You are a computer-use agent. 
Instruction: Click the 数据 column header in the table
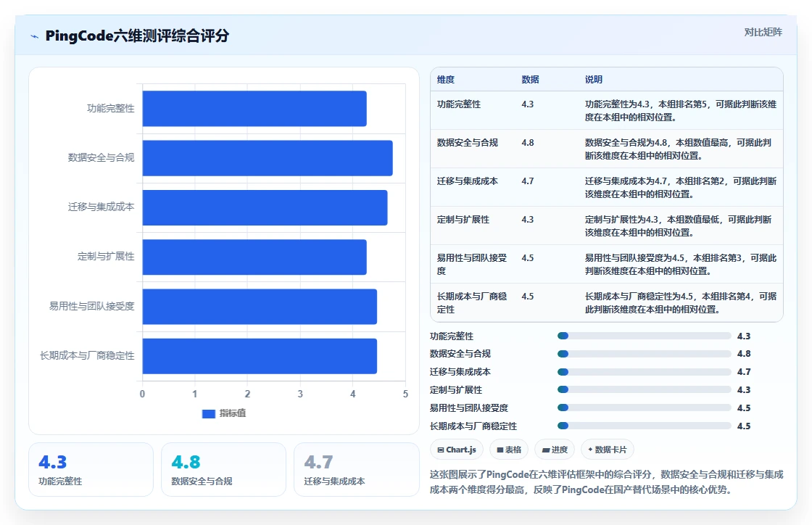(x=530, y=80)
